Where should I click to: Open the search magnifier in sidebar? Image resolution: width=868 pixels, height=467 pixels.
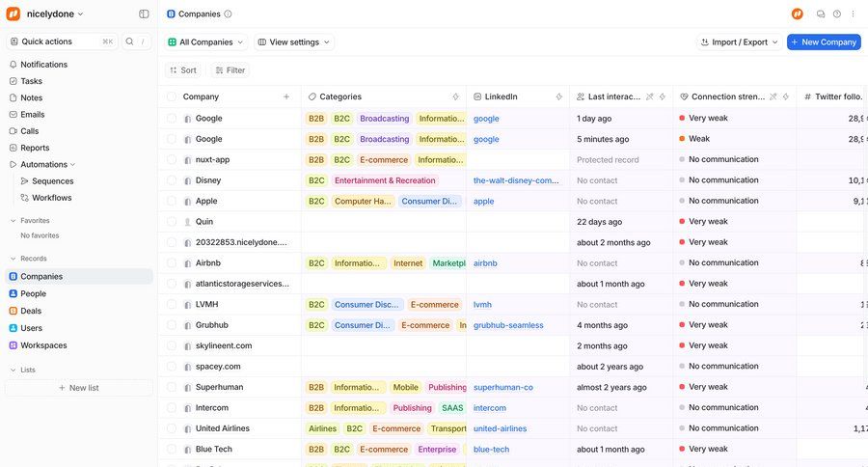pos(129,41)
